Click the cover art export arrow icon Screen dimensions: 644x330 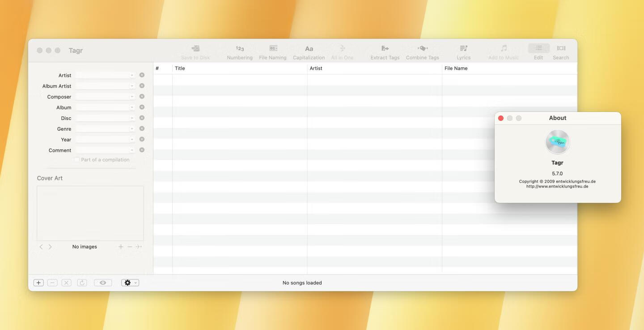139,247
